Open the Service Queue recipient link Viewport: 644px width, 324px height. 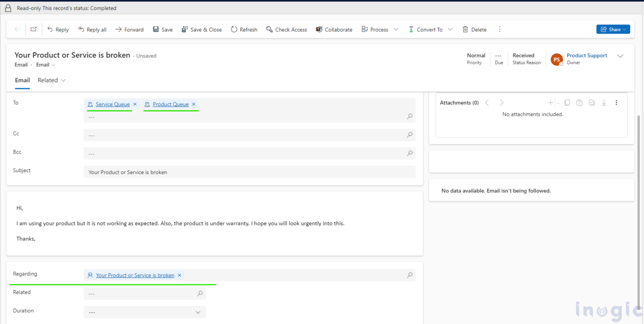click(112, 104)
